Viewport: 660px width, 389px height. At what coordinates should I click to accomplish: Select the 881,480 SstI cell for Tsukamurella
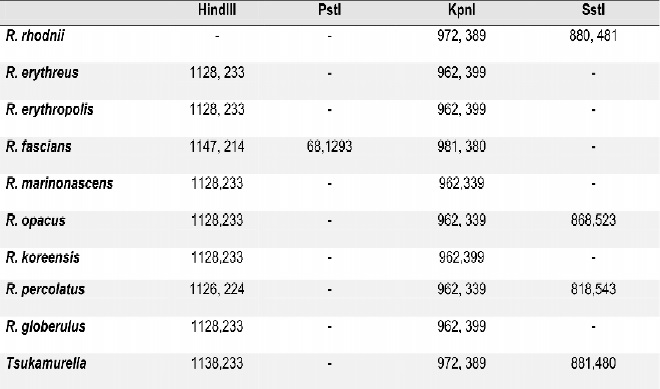(x=593, y=363)
